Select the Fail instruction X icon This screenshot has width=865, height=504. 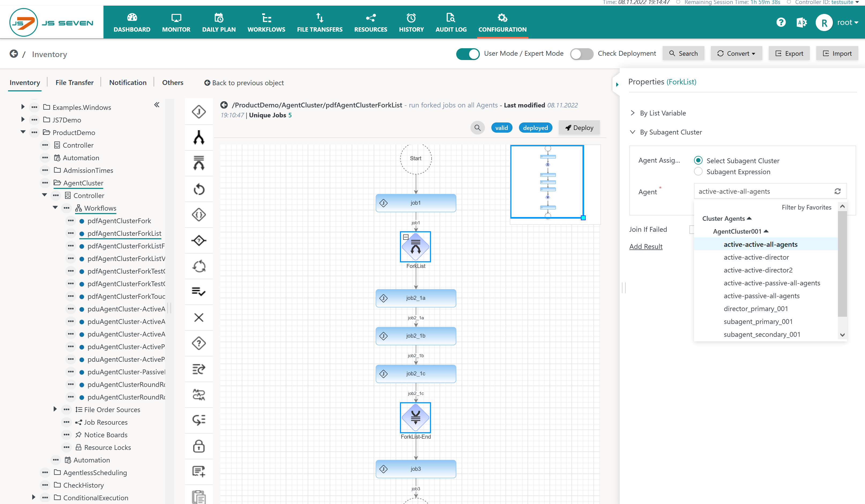pos(199,317)
